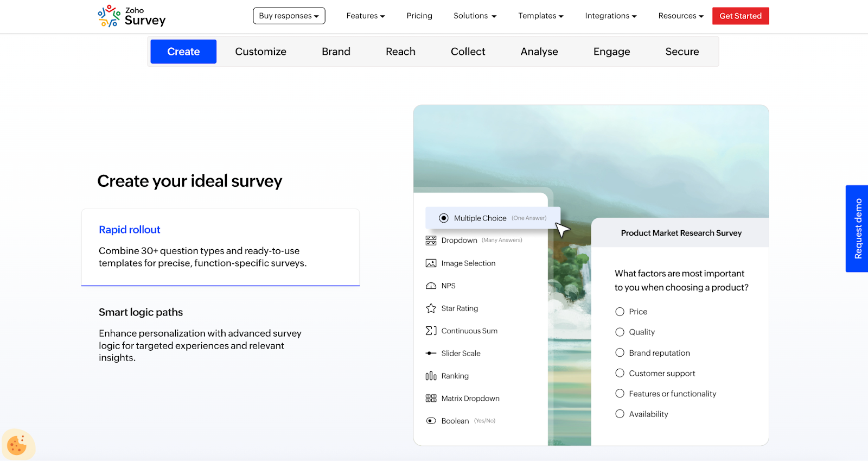Expand the Solutions menu
The height and width of the screenshot is (461, 868).
(475, 16)
